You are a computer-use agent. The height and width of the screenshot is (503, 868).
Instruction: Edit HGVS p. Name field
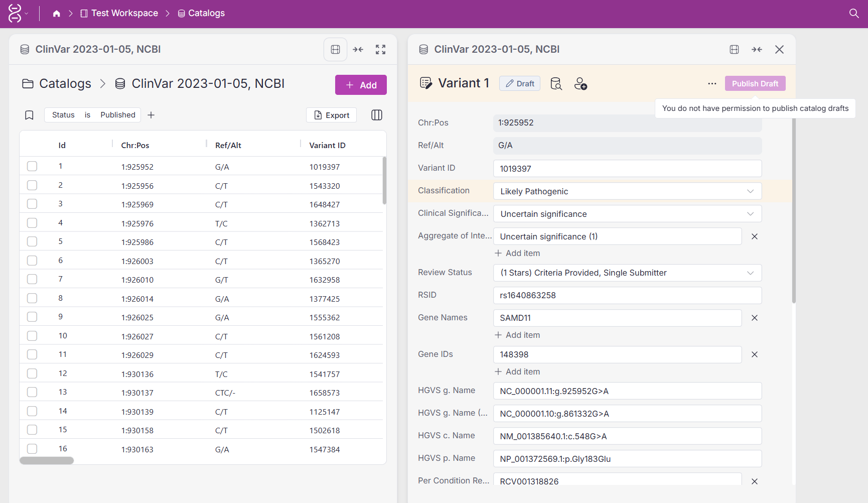(627, 459)
